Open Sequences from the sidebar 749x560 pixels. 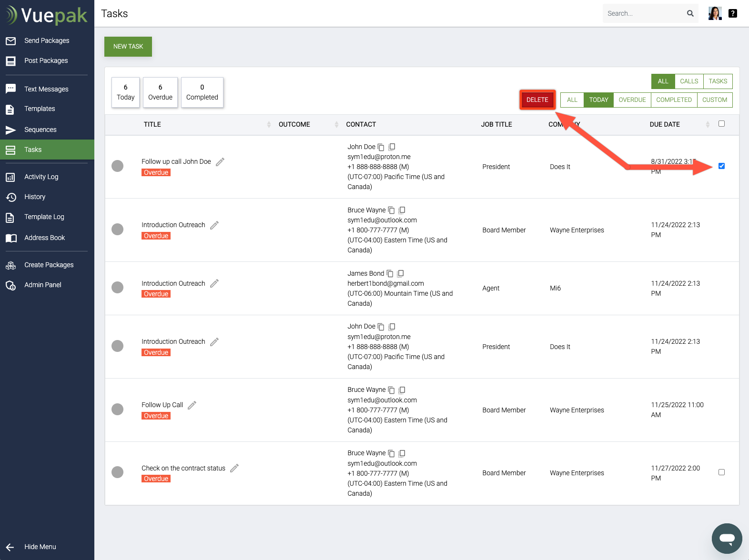point(40,130)
